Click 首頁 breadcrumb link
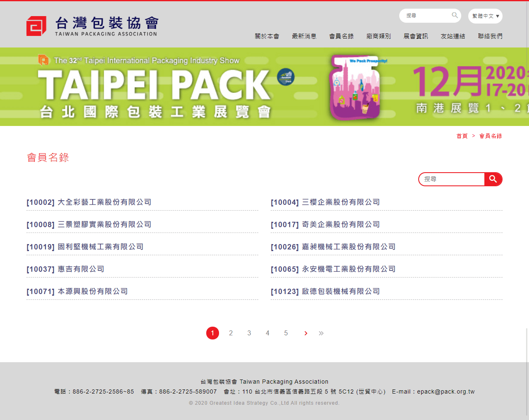 [462, 136]
